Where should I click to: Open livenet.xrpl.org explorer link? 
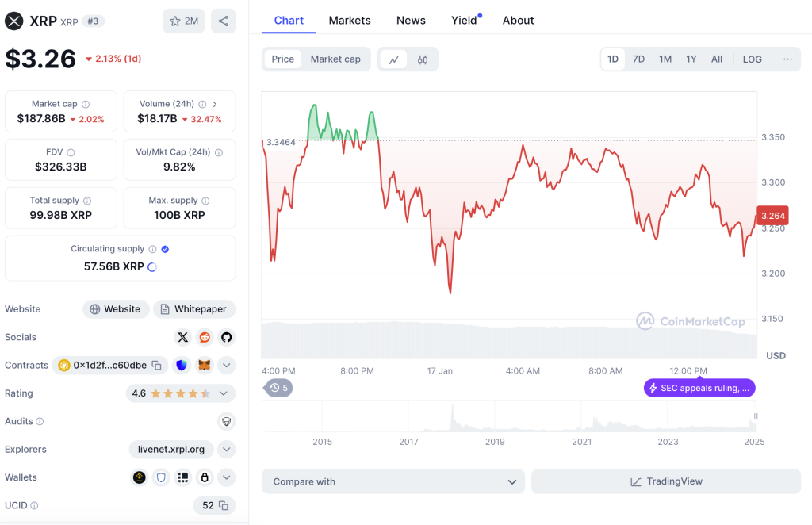point(171,450)
